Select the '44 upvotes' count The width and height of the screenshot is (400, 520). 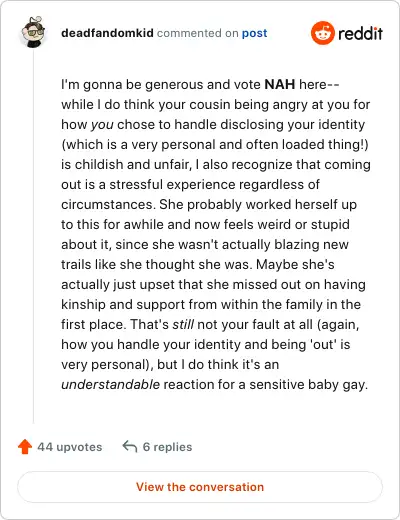pos(70,447)
